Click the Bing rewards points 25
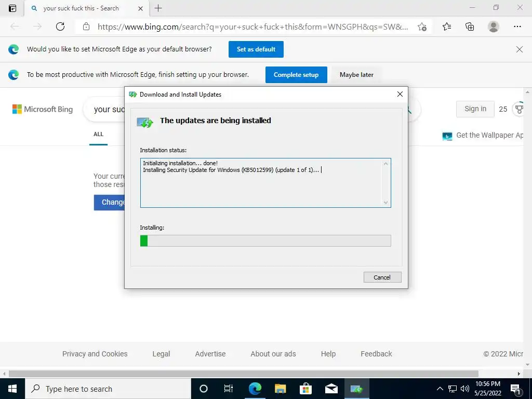This screenshot has width=532, height=399. coord(503,109)
